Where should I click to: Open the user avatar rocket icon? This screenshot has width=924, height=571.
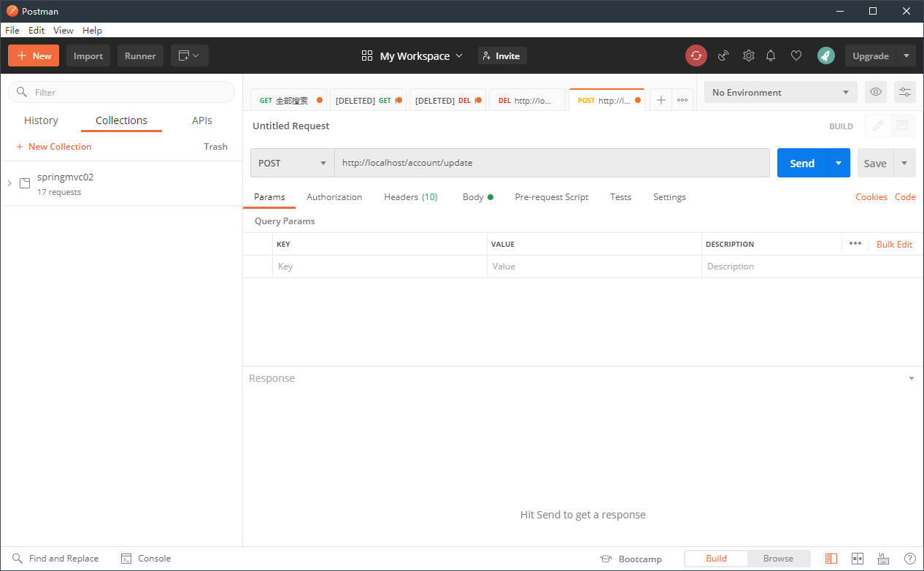click(826, 55)
